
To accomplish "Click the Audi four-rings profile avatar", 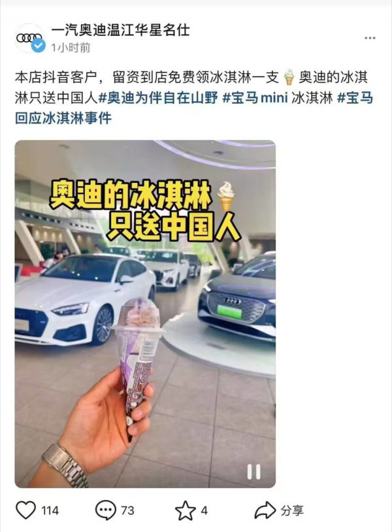I will (30, 38).
